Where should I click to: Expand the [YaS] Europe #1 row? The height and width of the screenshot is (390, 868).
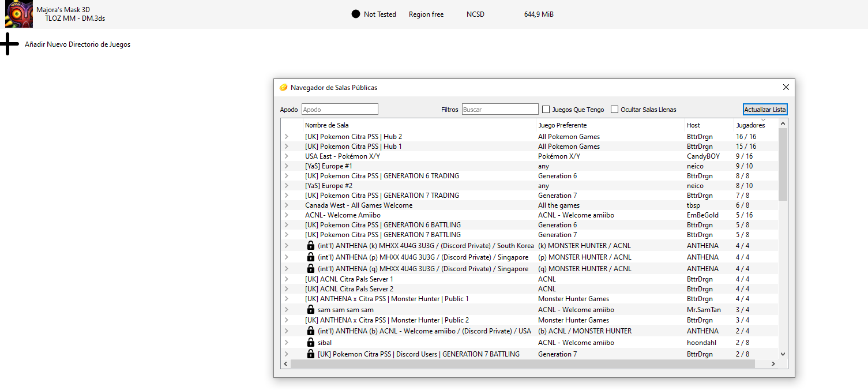(x=286, y=166)
